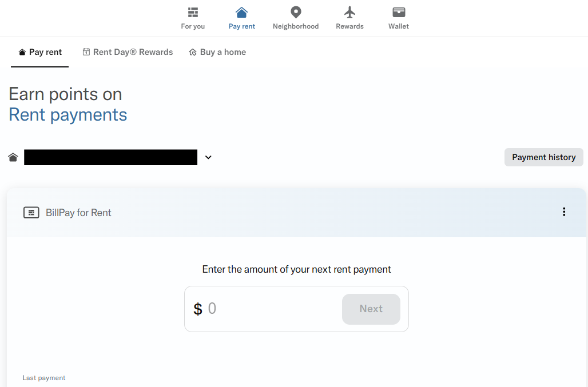The width and height of the screenshot is (588, 387).
Task: Open the For you section
Action: click(x=193, y=18)
